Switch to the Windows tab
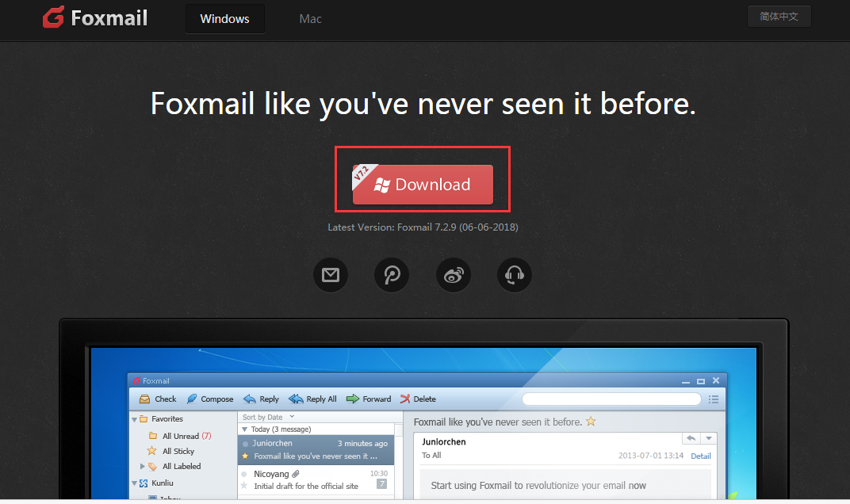The image size is (850, 504). [225, 19]
